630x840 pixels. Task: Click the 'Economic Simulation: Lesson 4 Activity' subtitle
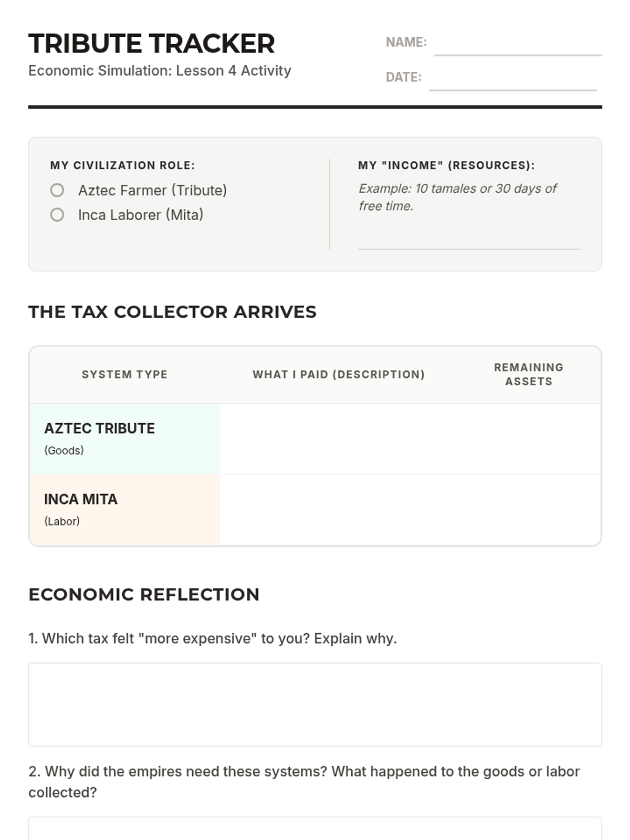[160, 70]
